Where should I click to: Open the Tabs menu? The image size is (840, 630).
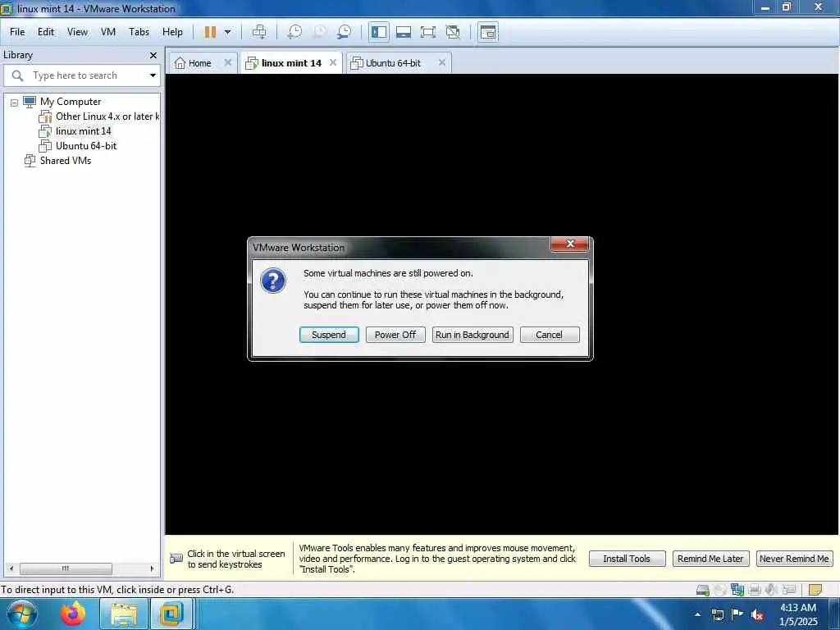tap(139, 32)
